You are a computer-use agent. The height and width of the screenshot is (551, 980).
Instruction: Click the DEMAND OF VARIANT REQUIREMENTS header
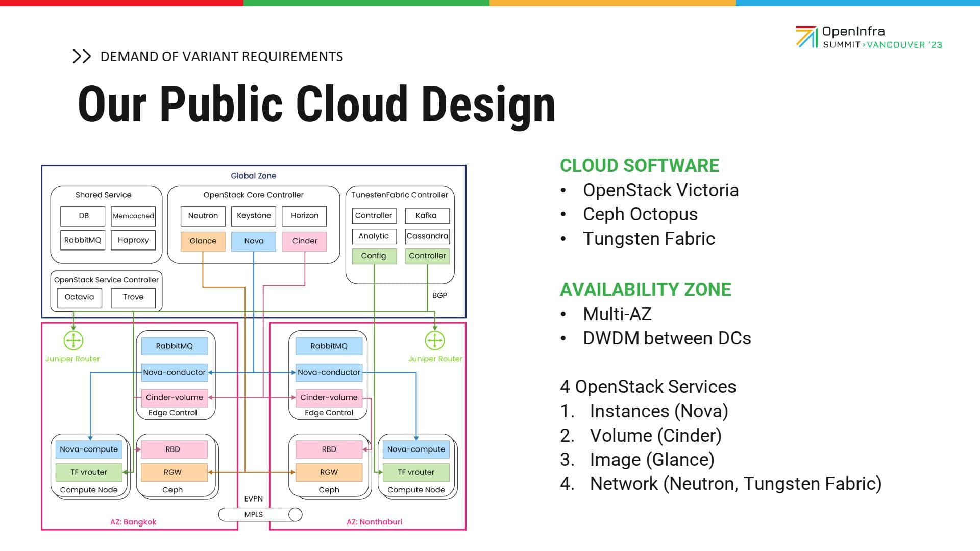coord(222,56)
